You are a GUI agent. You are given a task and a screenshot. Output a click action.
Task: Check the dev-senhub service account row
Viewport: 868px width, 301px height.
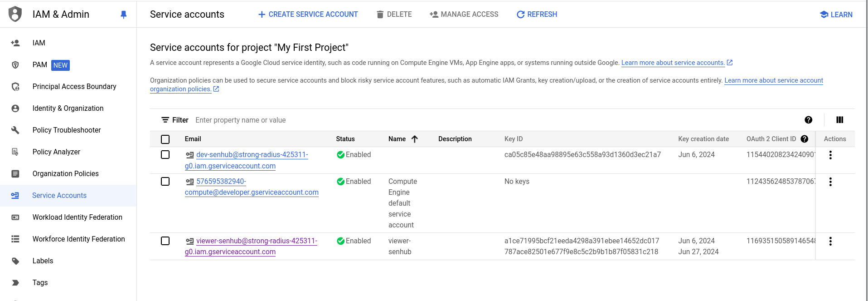[165, 155]
